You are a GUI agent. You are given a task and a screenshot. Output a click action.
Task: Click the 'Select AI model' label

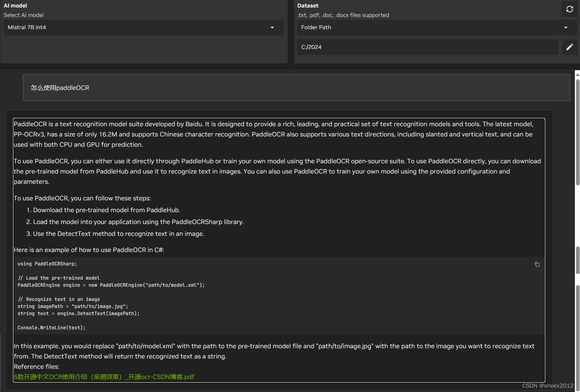coord(24,15)
